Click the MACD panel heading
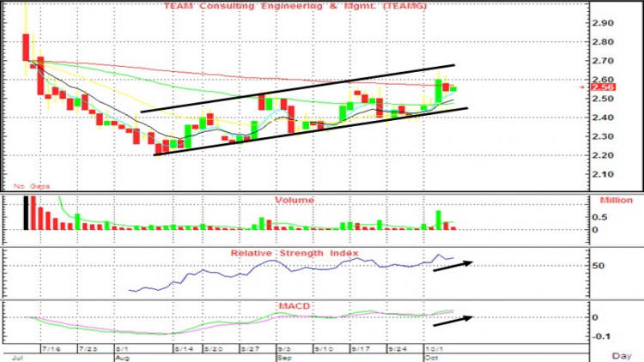Image resolution: width=644 pixels, height=362 pixels. 295,306
